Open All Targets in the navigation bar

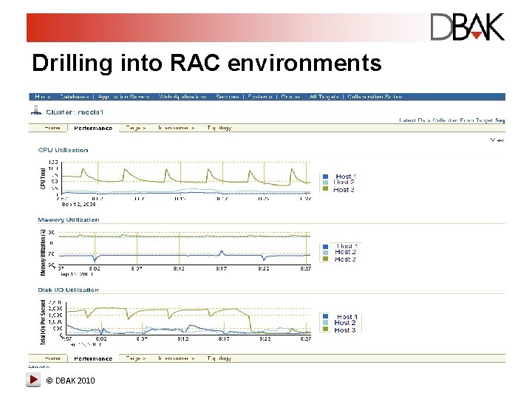pyautogui.click(x=324, y=97)
